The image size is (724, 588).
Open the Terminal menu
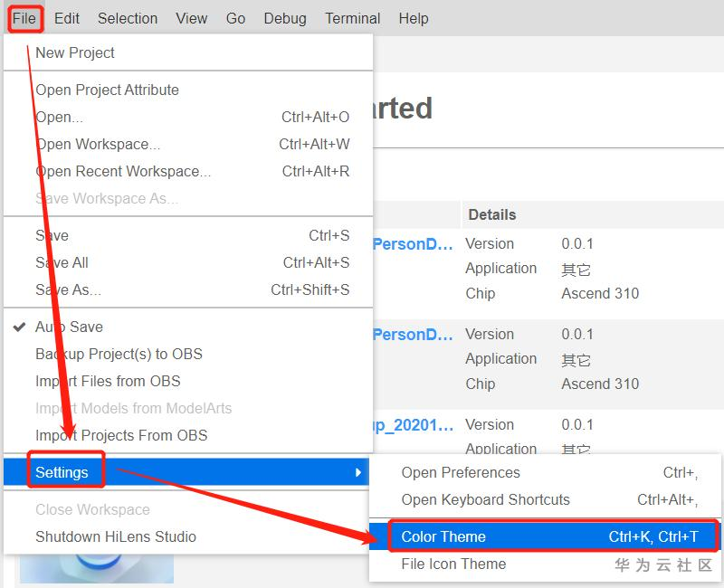(x=353, y=18)
